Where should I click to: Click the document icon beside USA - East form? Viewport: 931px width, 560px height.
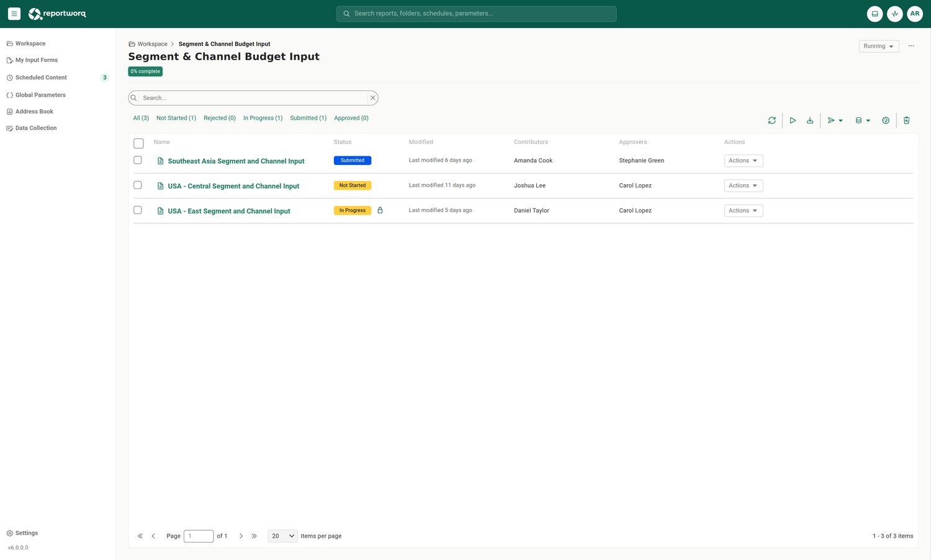[x=161, y=211]
